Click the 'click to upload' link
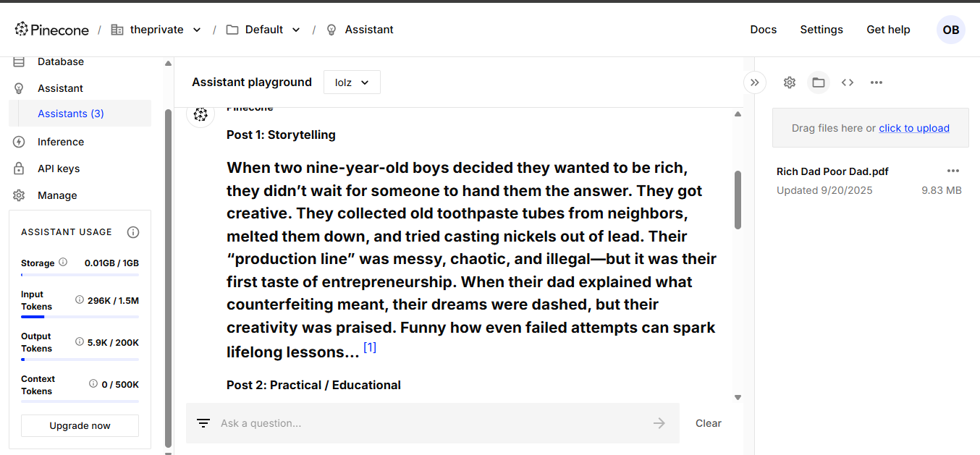The image size is (980, 455). [x=914, y=128]
